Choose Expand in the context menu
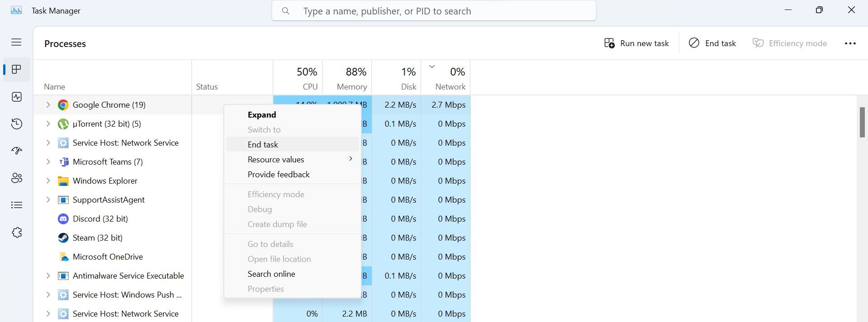 point(292,115)
